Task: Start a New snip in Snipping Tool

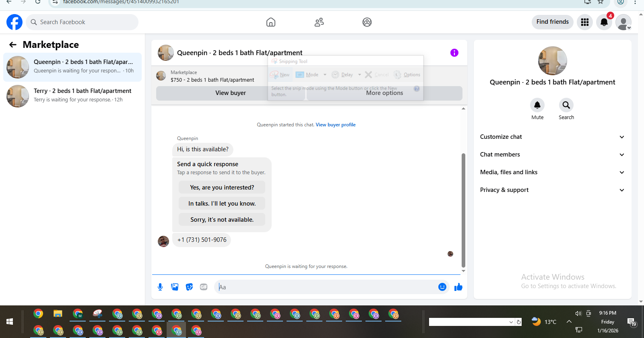Action: pyautogui.click(x=280, y=74)
